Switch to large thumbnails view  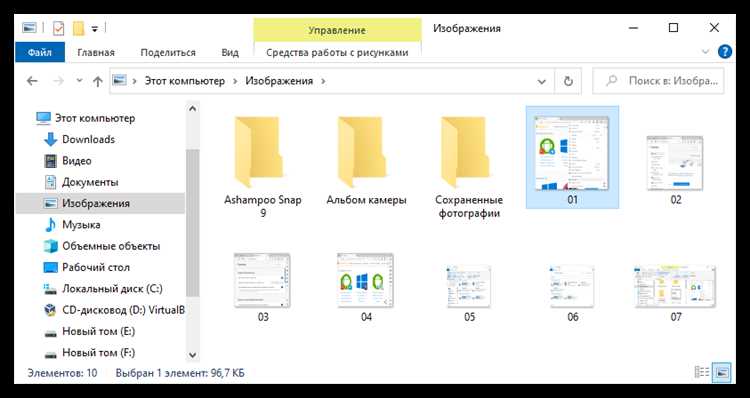pos(721,372)
